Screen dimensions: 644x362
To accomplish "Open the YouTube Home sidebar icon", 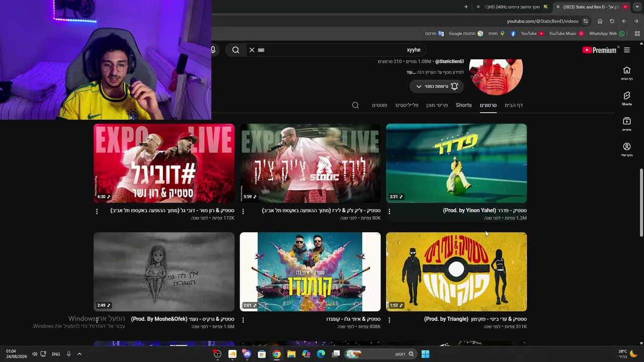I will pos(626,73).
